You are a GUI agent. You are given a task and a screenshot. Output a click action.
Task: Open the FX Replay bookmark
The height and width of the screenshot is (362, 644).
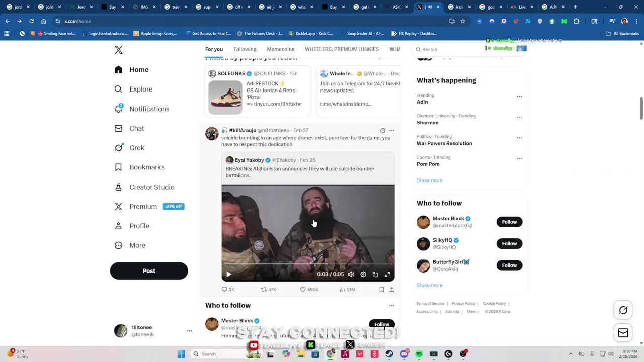[414, 33]
